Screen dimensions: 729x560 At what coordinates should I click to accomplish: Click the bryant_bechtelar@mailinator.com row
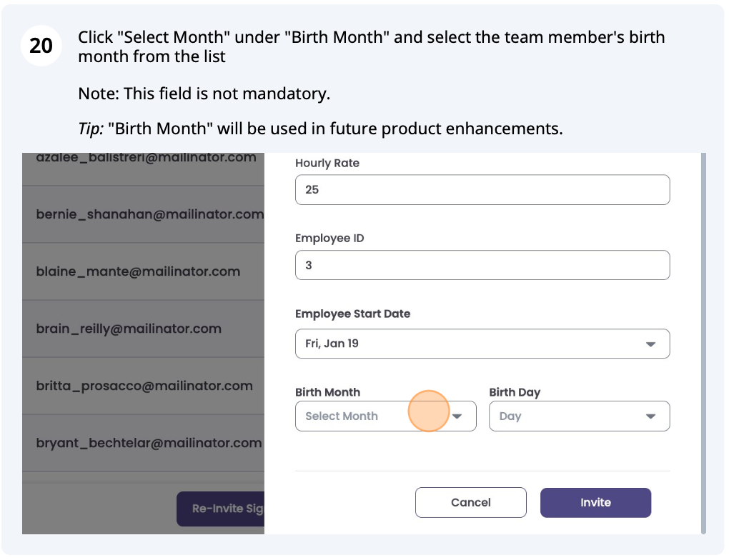[x=149, y=443]
